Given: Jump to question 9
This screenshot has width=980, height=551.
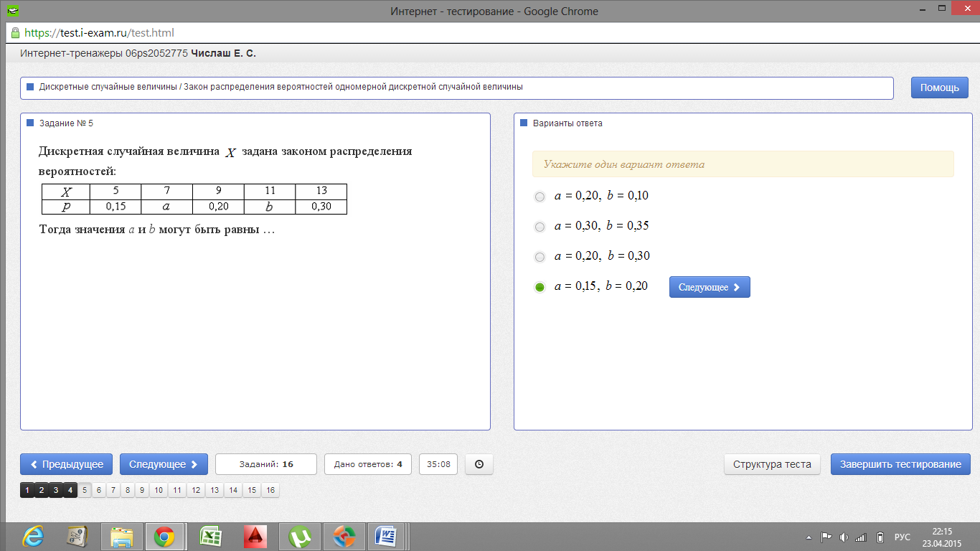Looking at the screenshot, I should pos(142,491).
